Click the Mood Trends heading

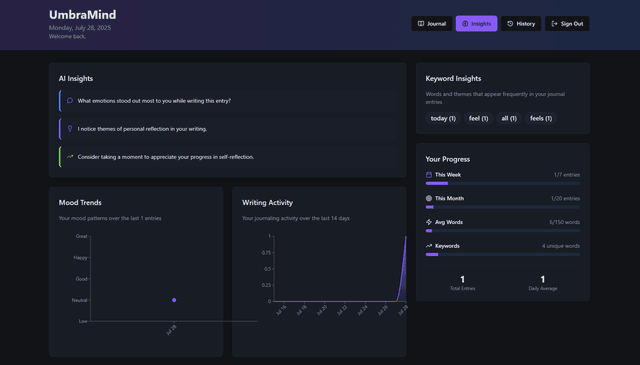tap(80, 203)
